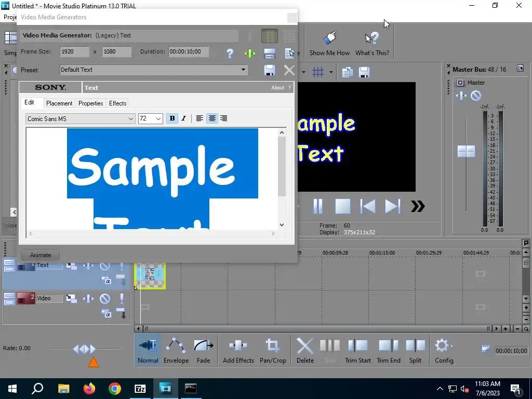Stop preview playback

point(343,206)
